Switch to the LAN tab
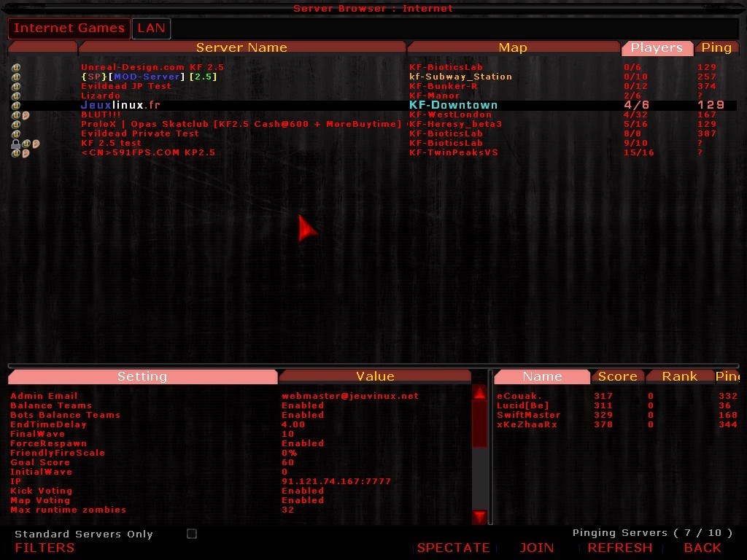 (151, 28)
